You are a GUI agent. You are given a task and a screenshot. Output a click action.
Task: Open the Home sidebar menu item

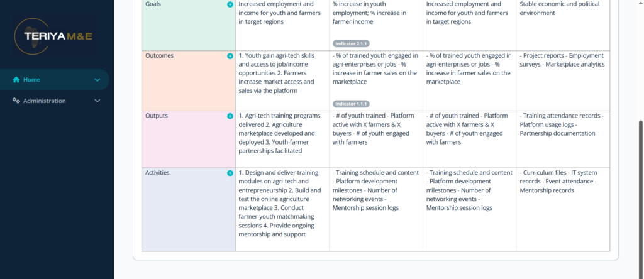point(54,80)
